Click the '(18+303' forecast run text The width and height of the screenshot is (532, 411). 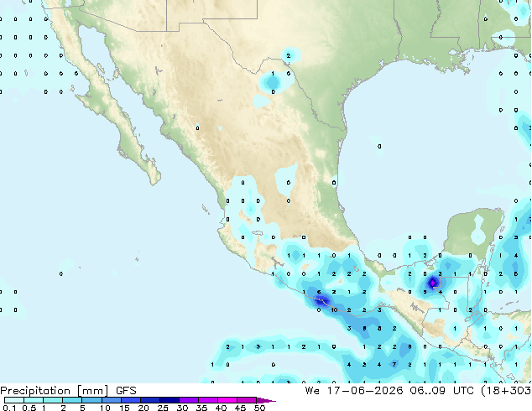[x=506, y=391]
